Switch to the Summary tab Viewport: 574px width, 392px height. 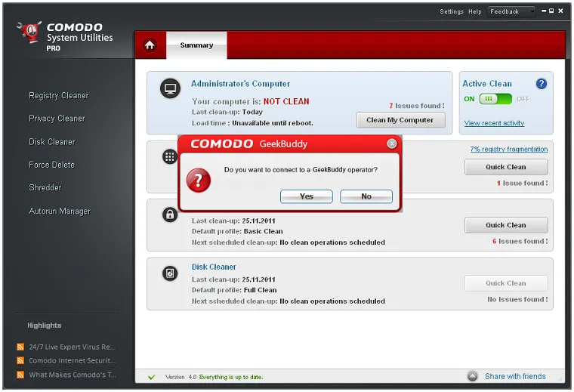pos(196,45)
